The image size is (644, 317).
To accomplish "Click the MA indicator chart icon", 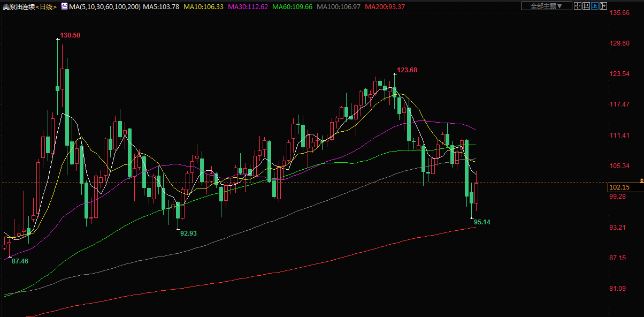I will click(x=64, y=6).
